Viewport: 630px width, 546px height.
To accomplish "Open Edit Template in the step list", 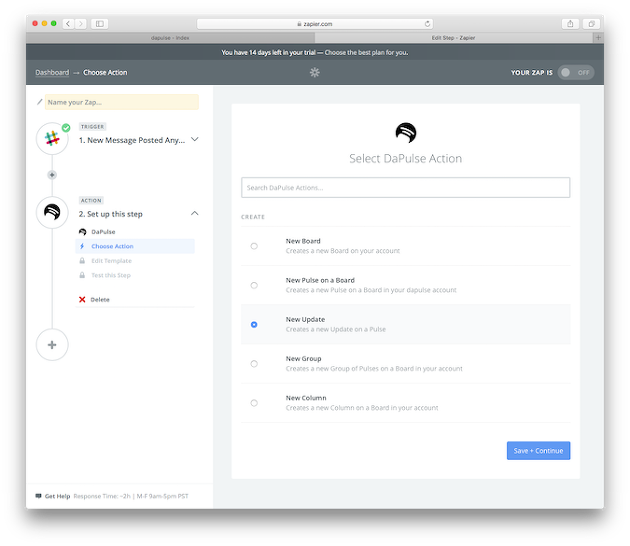I will pyautogui.click(x=111, y=261).
